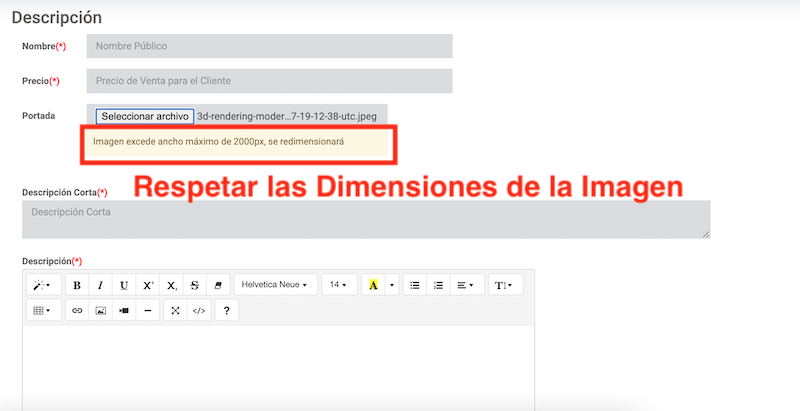800x411 pixels.
Task: Underline the selected text
Action: (124, 285)
